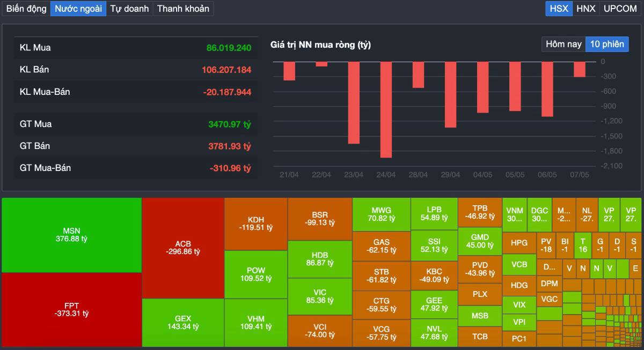Select the DGC tile
The image size is (644, 350).
click(539, 214)
